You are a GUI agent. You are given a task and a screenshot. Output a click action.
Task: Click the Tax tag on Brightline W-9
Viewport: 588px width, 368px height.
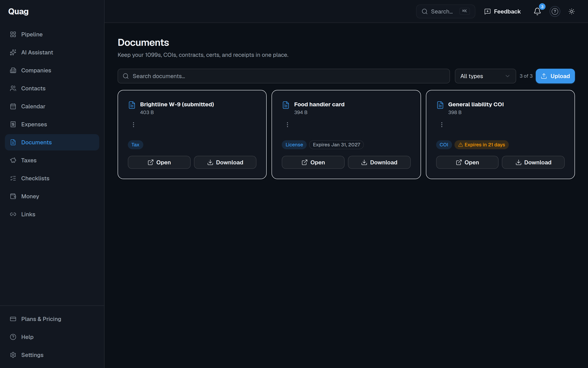(135, 145)
